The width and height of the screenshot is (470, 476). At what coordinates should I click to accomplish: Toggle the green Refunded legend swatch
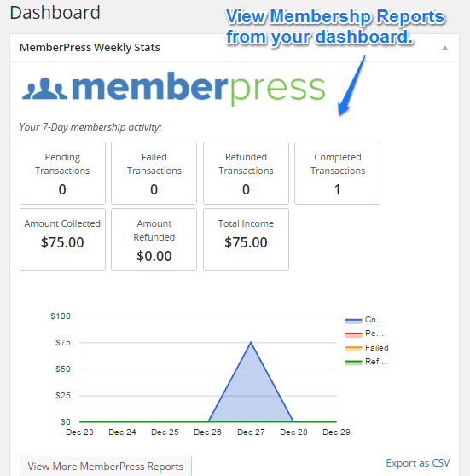coord(353,363)
